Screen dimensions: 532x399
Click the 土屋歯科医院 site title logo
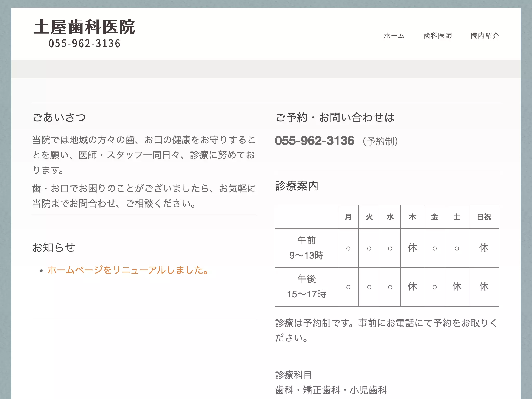tap(84, 27)
